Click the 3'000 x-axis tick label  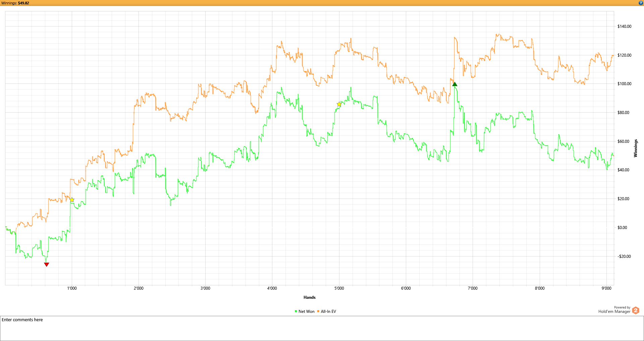coord(205,288)
